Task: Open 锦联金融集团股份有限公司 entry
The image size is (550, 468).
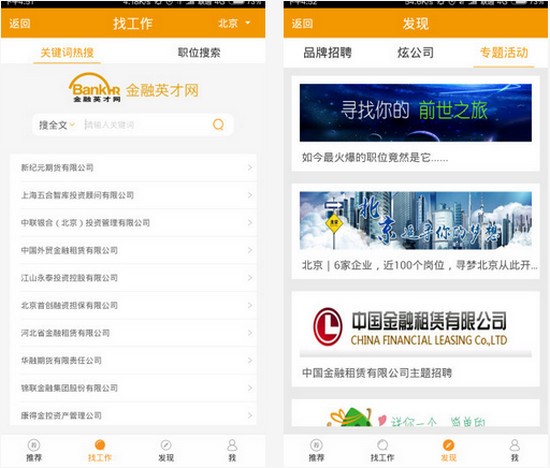Action: (x=133, y=388)
